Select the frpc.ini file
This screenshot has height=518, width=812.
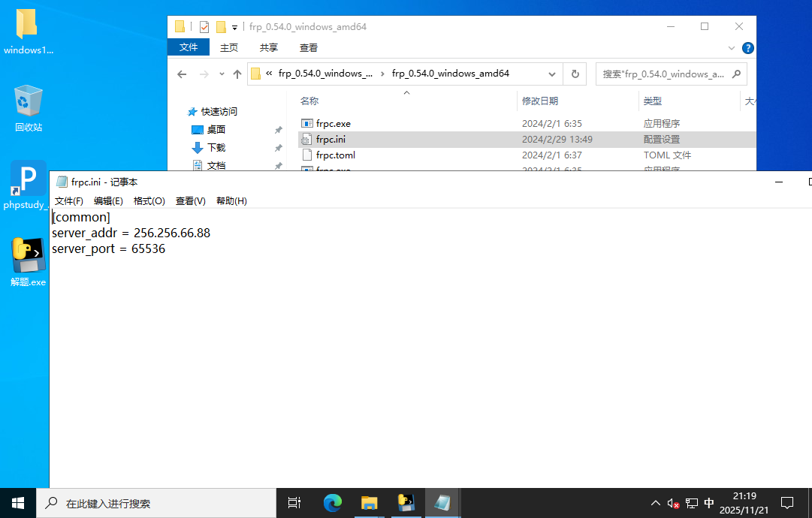click(x=331, y=139)
